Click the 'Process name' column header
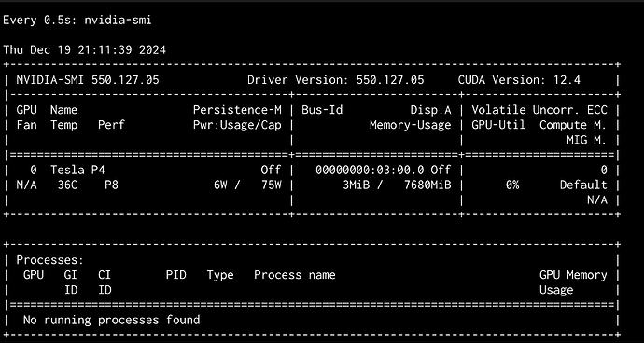 [x=295, y=275]
